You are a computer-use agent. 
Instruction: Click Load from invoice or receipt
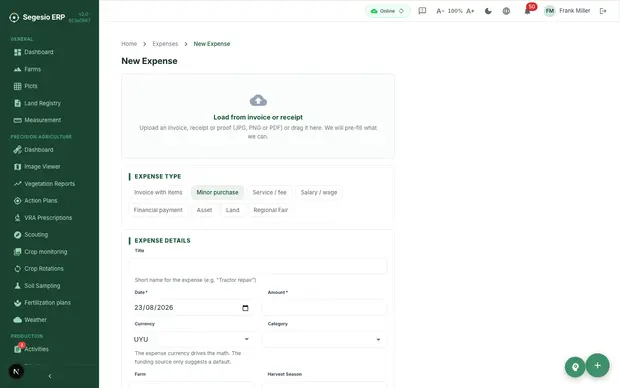pyautogui.click(x=258, y=117)
